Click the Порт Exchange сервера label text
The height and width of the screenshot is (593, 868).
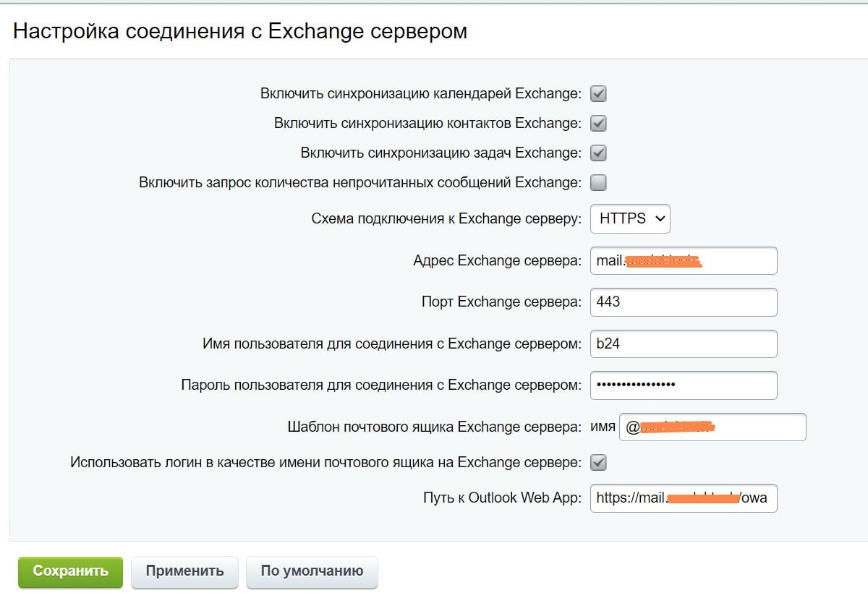pos(501,302)
